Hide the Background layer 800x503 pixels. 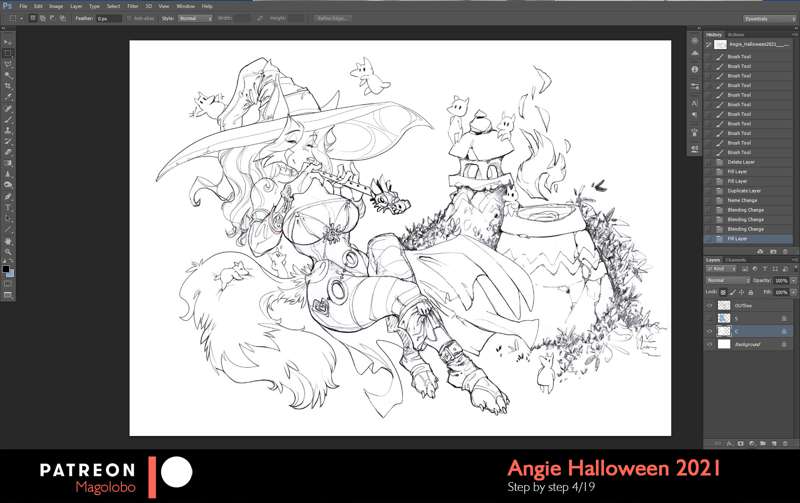pyautogui.click(x=710, y=343)
